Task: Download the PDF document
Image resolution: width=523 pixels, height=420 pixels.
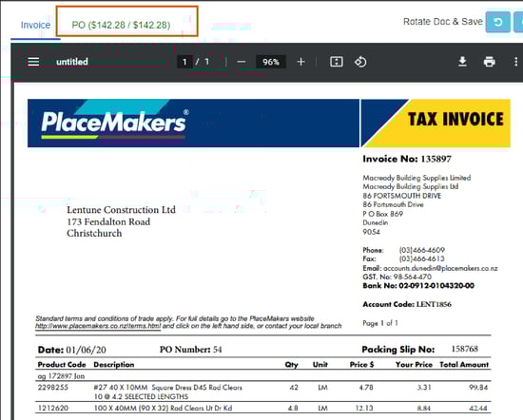Action: click(462, 62)
